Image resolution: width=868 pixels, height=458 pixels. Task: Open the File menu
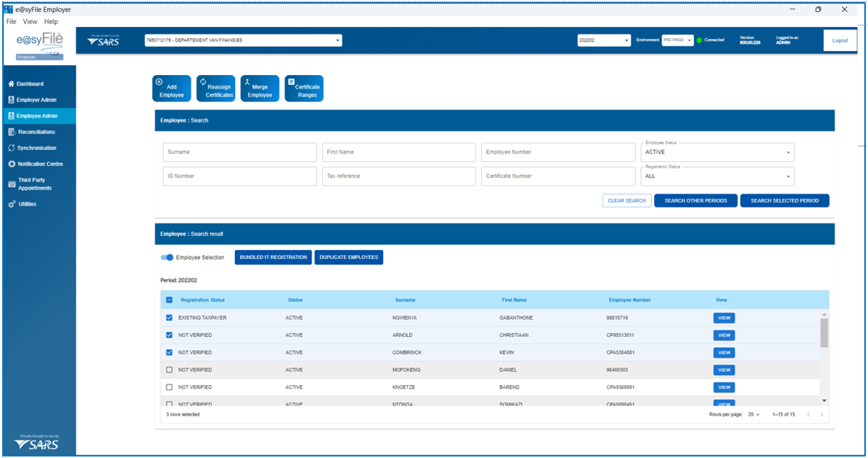click(11, 22)
